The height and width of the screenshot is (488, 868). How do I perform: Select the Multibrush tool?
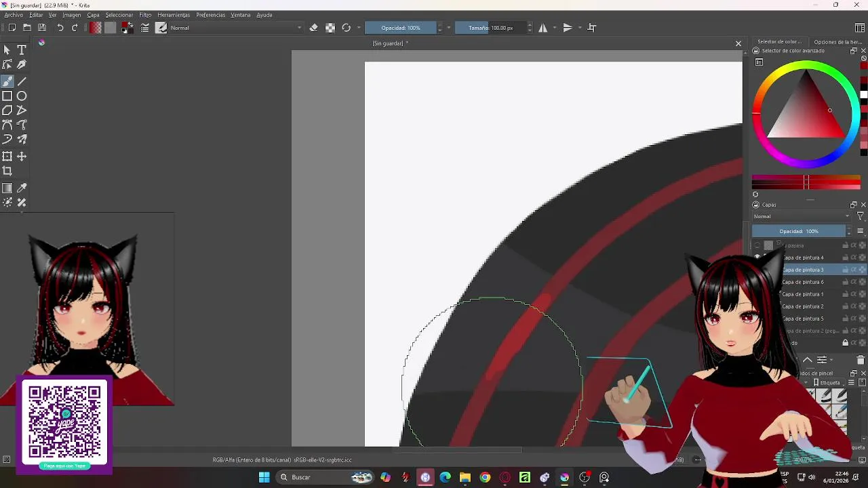[x=22, y=139]
